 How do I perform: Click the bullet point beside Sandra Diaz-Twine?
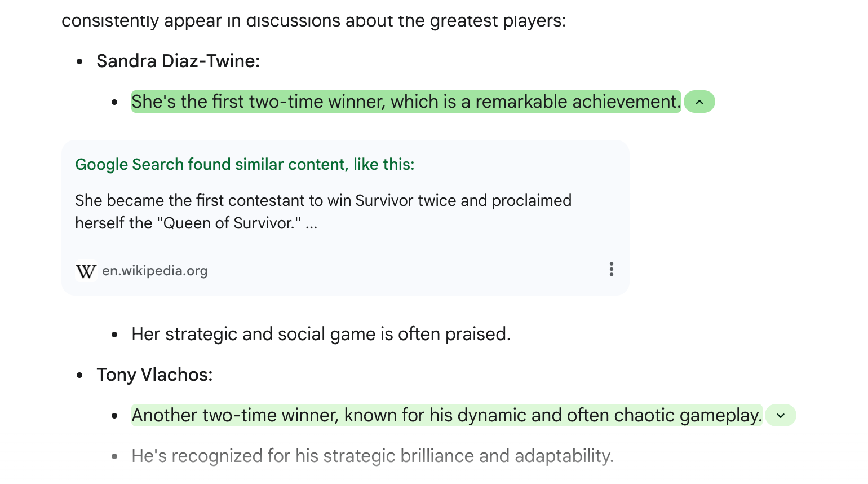(x=80, y=61)
